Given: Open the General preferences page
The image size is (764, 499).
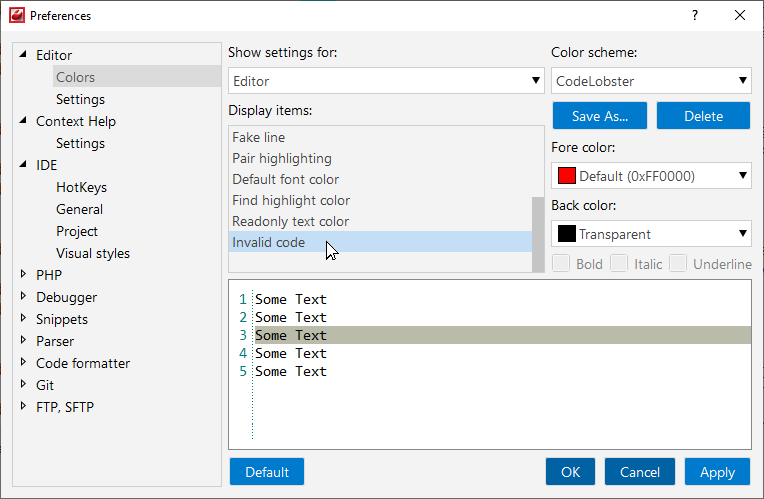Looking at the screenshot, I should [79, 209].
